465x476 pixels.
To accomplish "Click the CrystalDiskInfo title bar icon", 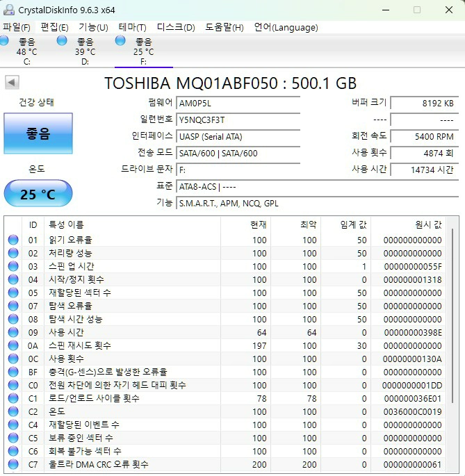I will coord(9,10).
